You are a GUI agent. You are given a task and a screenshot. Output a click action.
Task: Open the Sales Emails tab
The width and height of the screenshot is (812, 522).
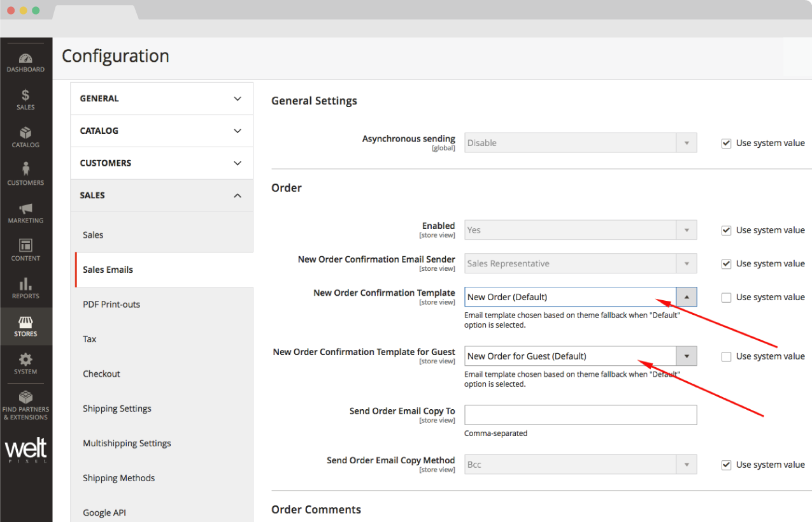108,270
